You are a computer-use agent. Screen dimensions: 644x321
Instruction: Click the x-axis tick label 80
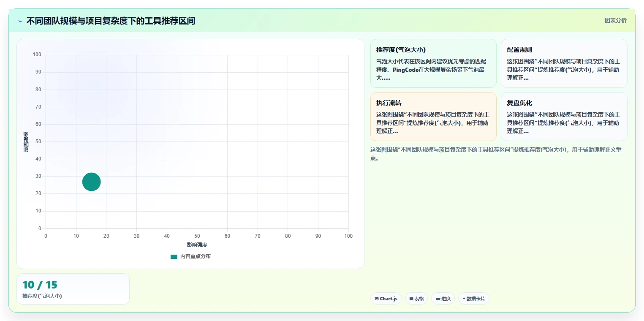point(288,236)
